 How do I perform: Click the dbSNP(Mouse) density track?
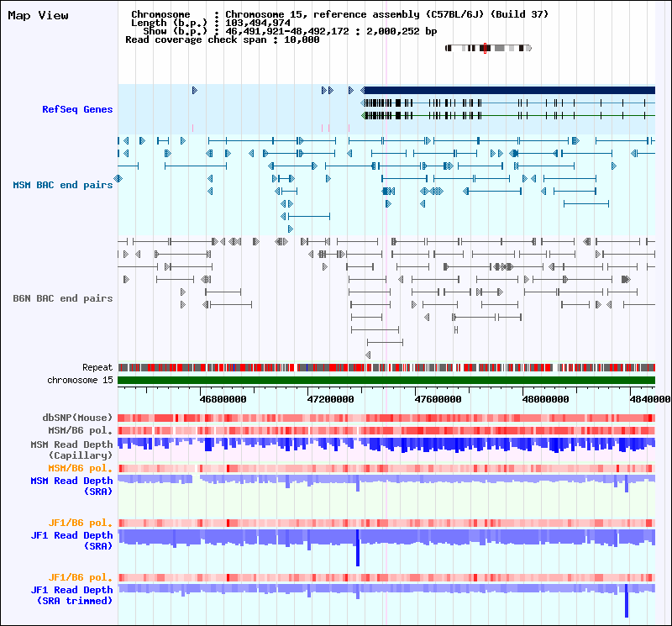[x=386, y=418]
